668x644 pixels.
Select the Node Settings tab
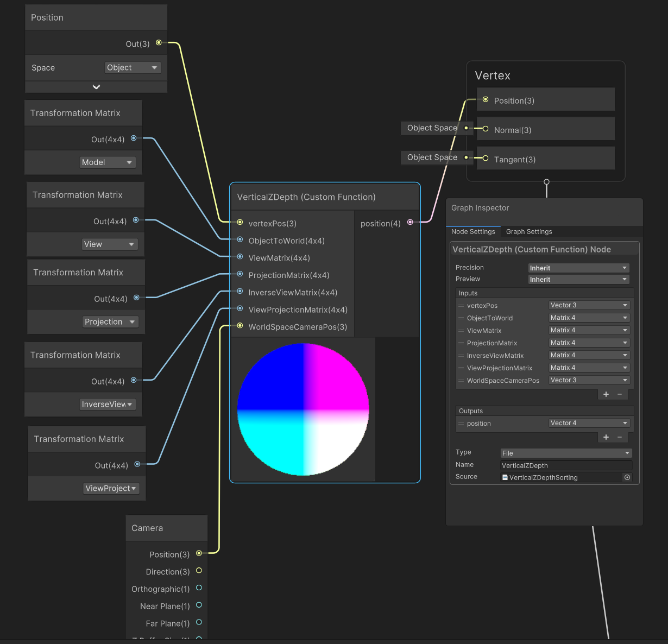[473, 232]
